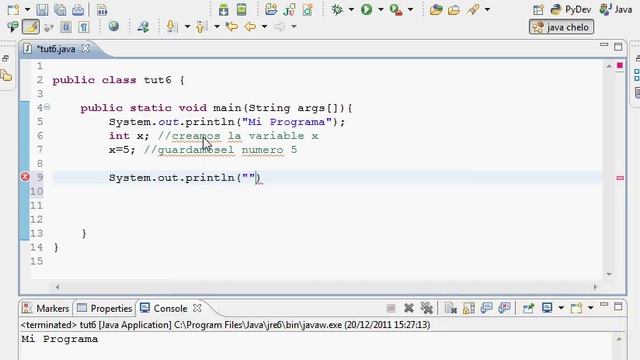Click the Open Type folder icon
The image size is (640, 360).
pyautogui.click(x=436, y=9)
